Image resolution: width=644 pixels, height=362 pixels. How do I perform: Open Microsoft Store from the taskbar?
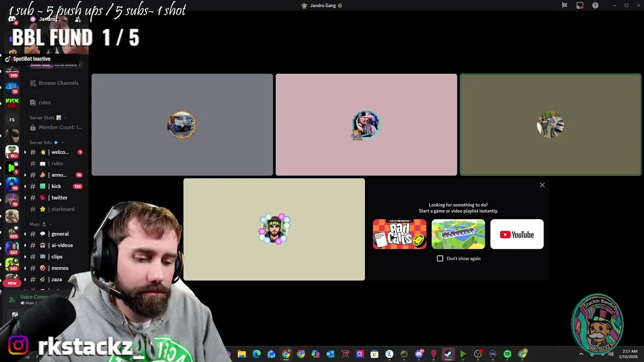point(374,354)
